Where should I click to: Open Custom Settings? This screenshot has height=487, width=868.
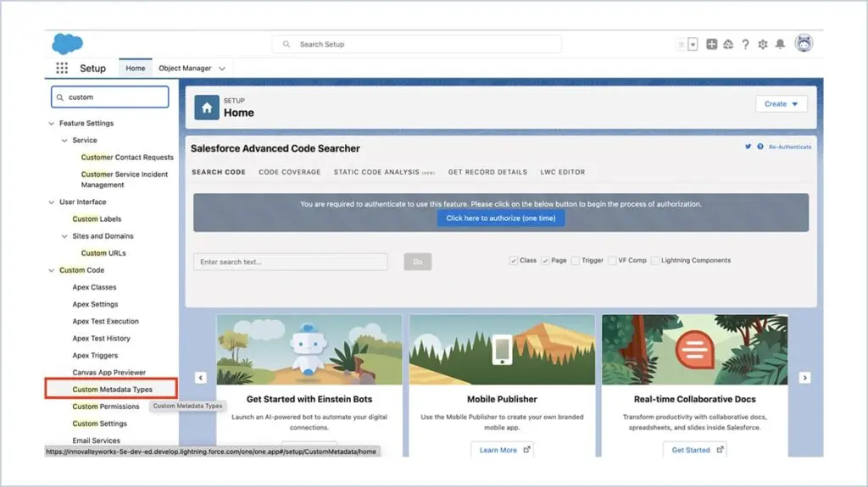tap(100, 424)
